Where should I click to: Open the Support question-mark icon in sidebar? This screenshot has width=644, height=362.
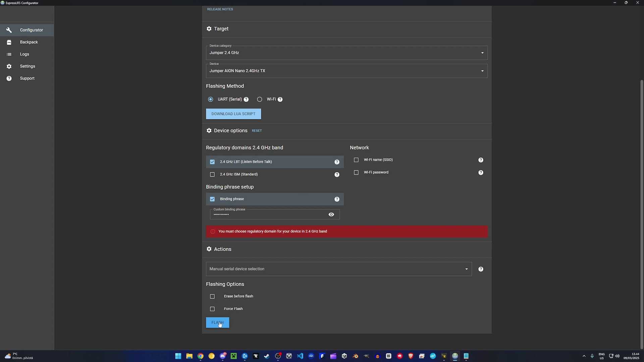point(9,78)
